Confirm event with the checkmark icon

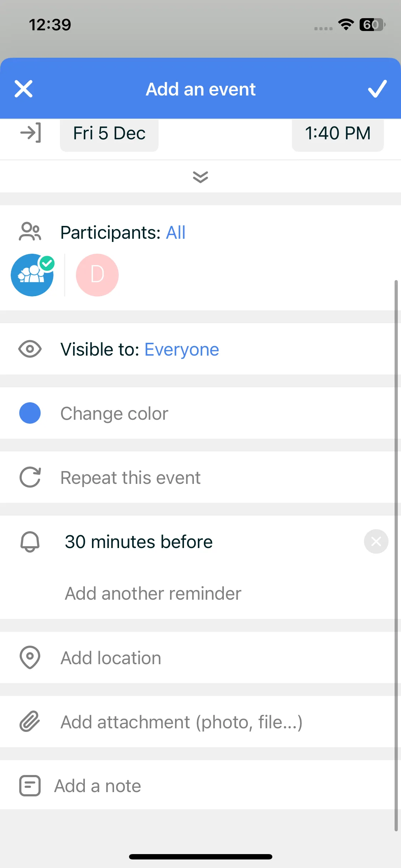pyautogui.click(x=377, y=89)
